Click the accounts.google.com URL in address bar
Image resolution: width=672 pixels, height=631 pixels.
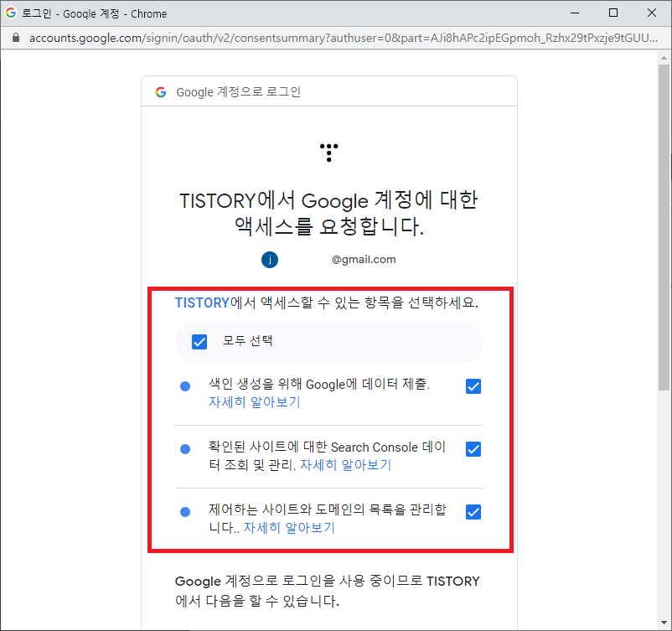pyautogui.click(x=343, y=38)
